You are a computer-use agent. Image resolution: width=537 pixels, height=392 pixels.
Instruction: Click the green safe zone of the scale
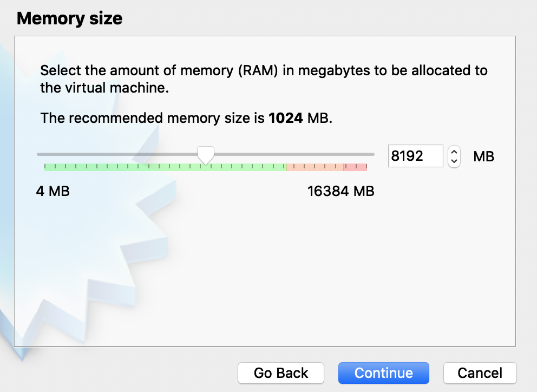[x=135, y=167]
